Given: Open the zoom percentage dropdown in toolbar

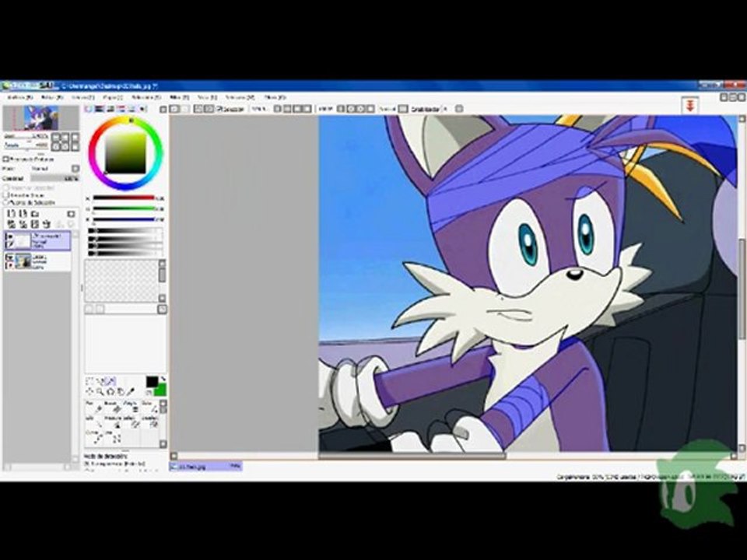Looking at the screenshot, I should tap(277, 109).
